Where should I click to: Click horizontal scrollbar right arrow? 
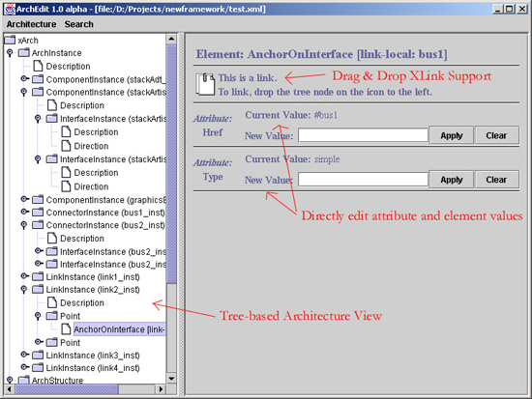click(x=161, y=388)
